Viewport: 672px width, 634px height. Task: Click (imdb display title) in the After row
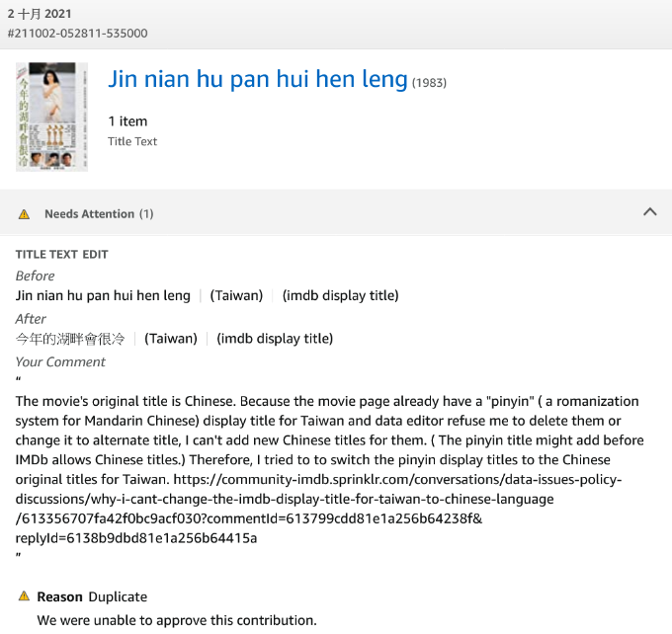coord(275,339)
